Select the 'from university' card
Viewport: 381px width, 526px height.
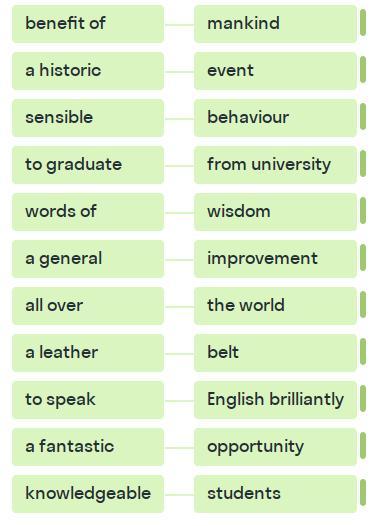[275, 165]
